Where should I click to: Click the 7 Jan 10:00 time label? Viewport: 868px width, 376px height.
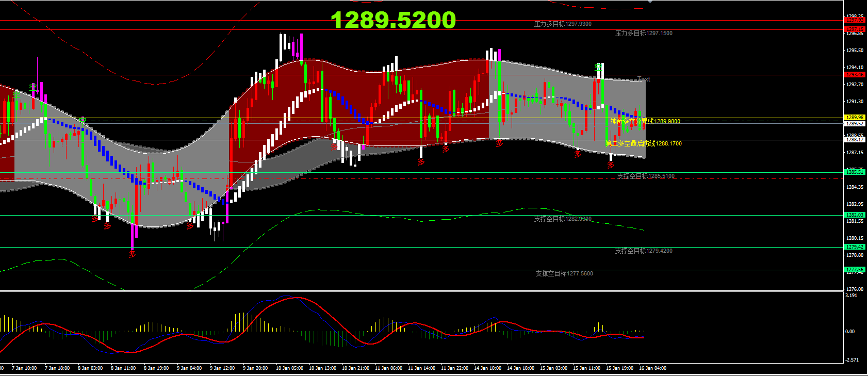pos(24,368)
